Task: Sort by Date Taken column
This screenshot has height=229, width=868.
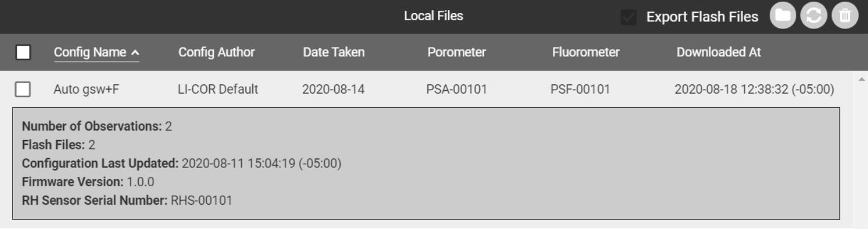Action: click(334, 53)
